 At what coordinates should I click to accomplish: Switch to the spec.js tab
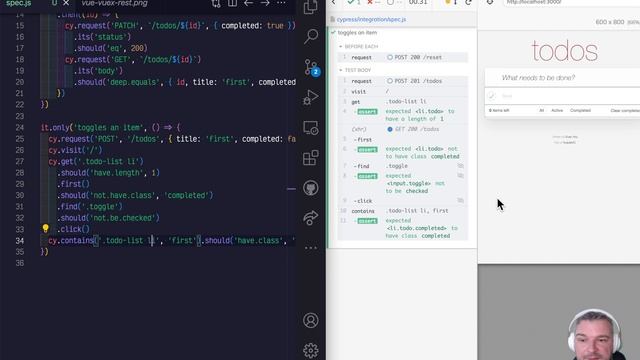pos(19,3)
